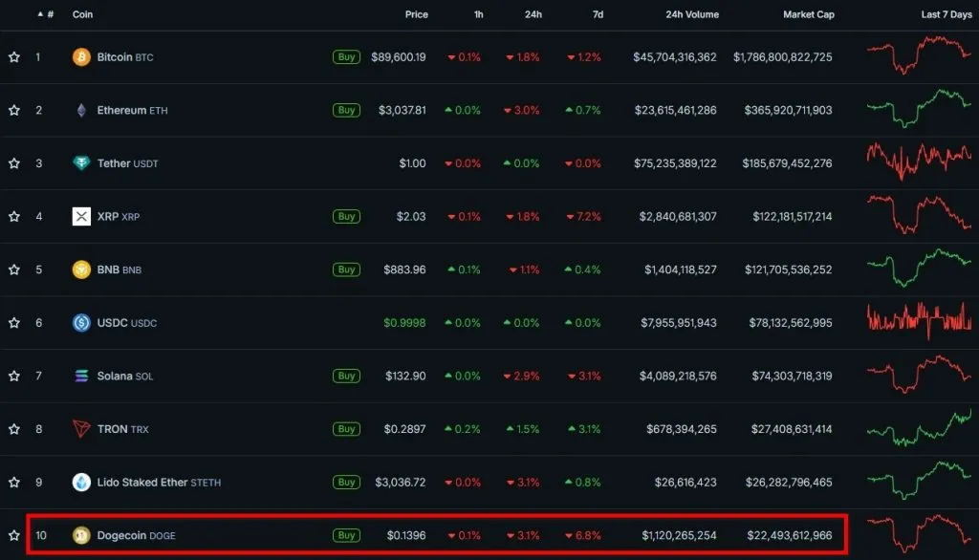Buy Lido Staked Ether via Buy button

(x=346, y=482)
